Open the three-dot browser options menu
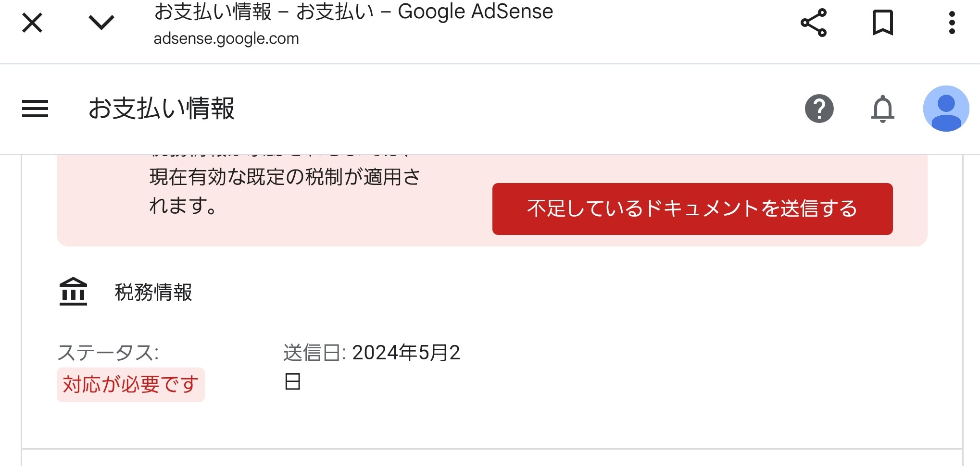Screen dimensions: 980x466 [x=952, y=23]
